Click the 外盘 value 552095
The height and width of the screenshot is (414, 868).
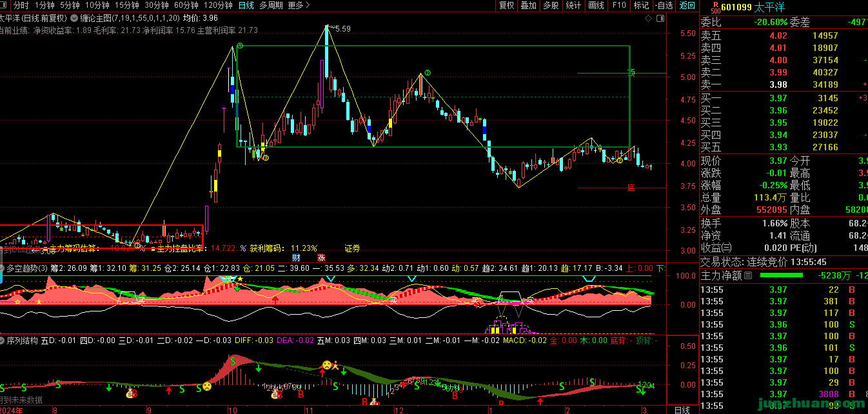click(x=772, y=210)
